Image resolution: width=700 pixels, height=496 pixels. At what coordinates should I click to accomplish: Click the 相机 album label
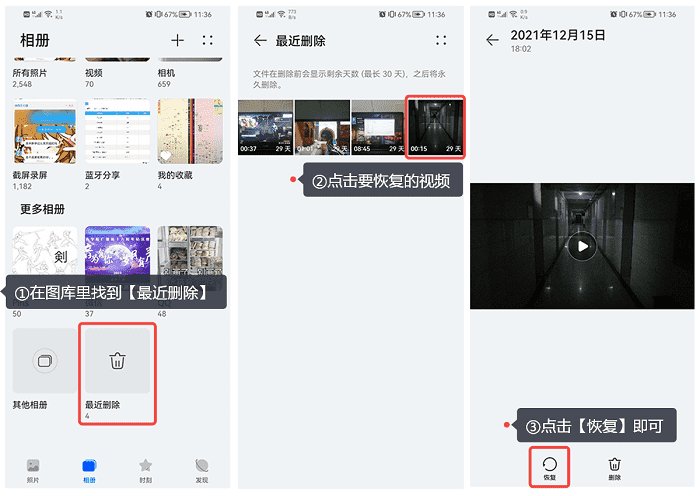(166, 73)
